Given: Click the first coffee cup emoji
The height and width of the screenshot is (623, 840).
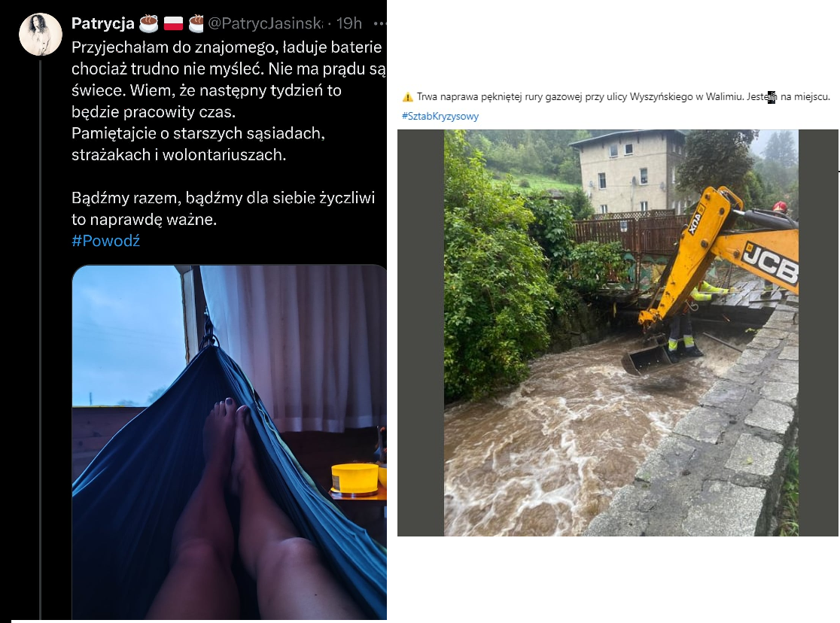Looking at the screenshot, I should coord(149,23).
